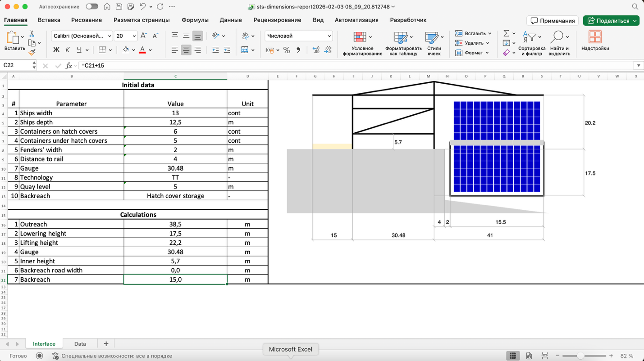Screen dimensions: 644x361
Task: Click the AutoSum sigma icon
Action: tap(507, 34)
